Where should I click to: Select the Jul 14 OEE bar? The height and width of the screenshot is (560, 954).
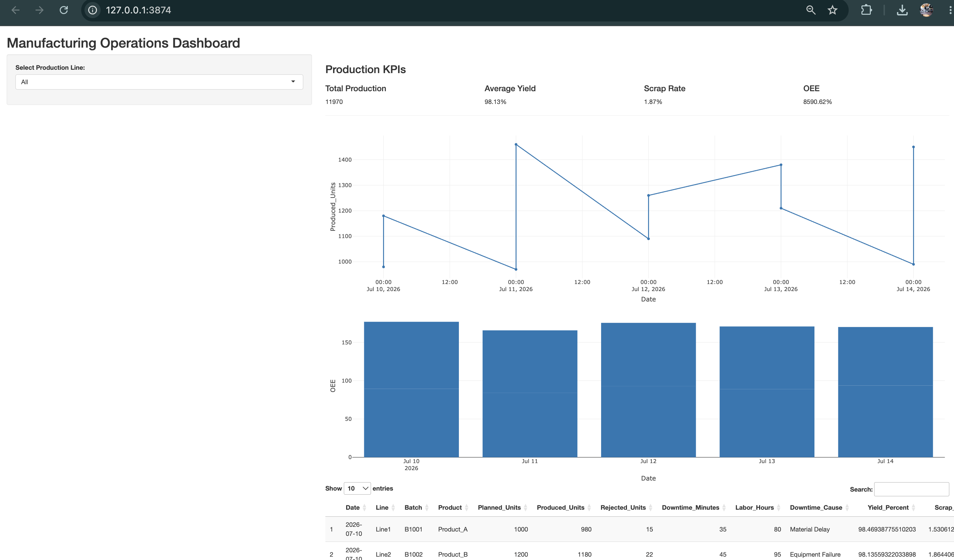(x=885, y=392)
